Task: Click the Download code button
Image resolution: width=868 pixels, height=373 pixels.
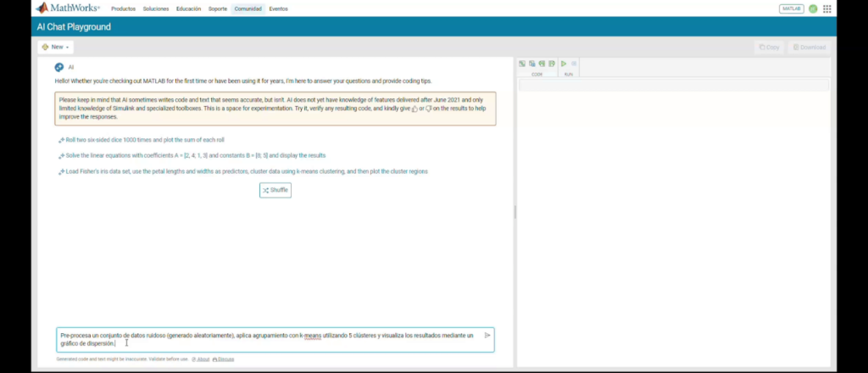Action: 810,47
